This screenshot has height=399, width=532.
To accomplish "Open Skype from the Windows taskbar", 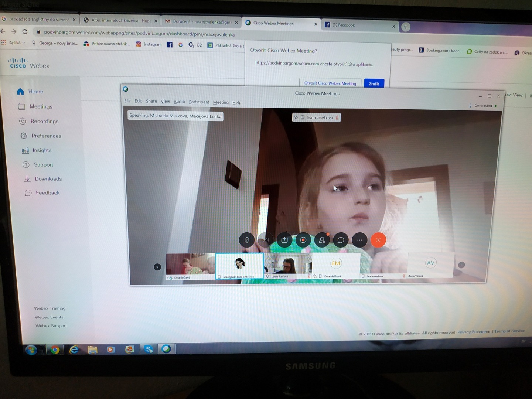I will [149, 349].
